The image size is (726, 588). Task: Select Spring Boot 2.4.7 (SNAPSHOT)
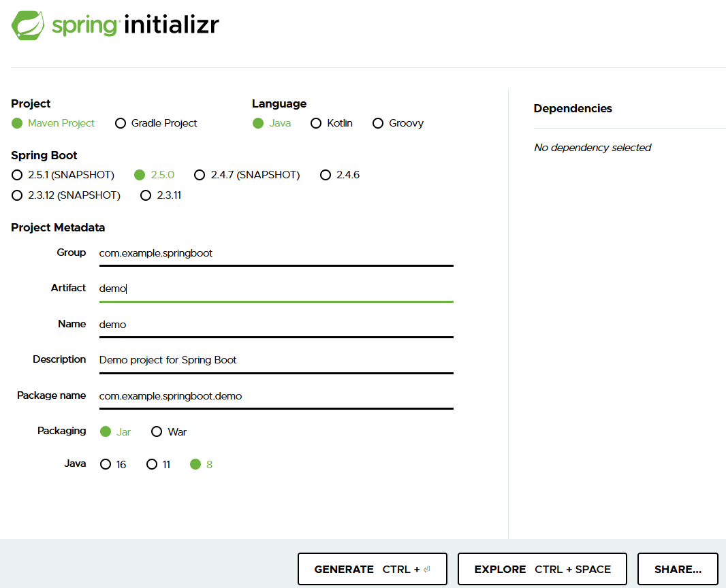pyautogui.click(x=247, y=175)
